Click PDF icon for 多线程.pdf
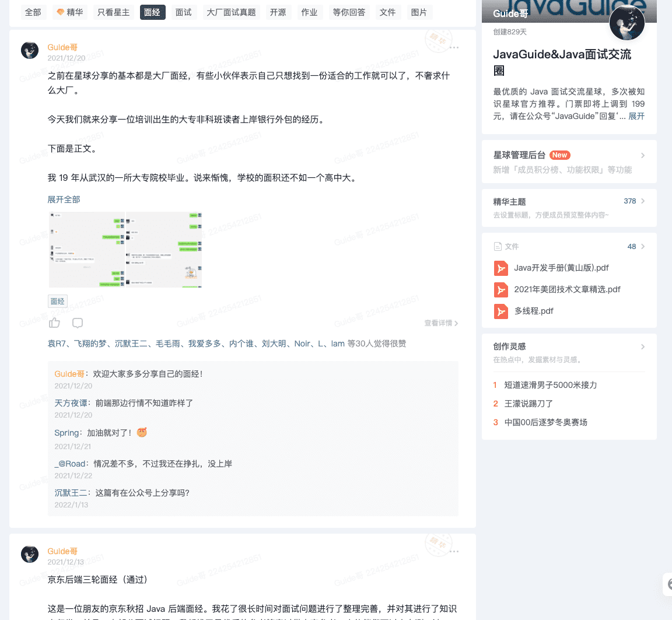This screenshot has height=620, width=672. coord(501,311)
